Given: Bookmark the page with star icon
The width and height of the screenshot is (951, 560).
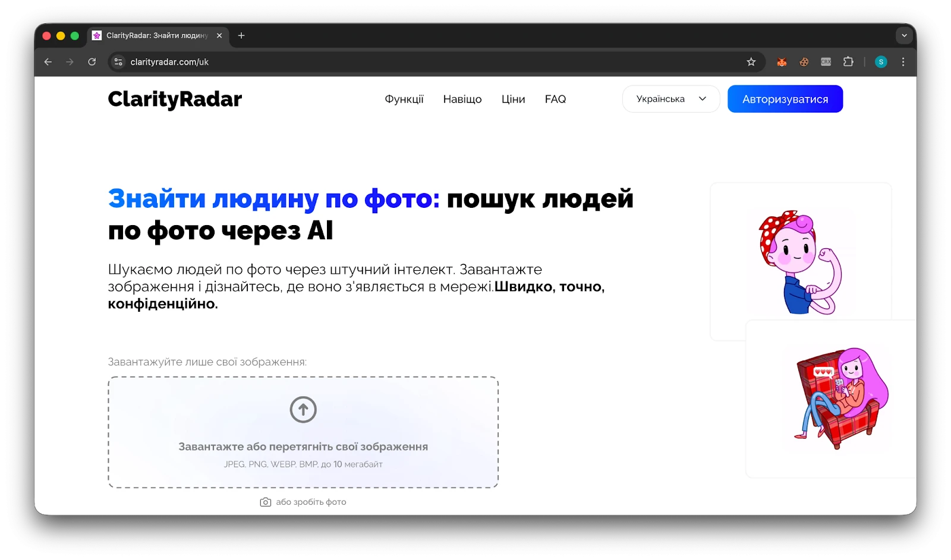Looking at the screenshot, I should (751, 61).
